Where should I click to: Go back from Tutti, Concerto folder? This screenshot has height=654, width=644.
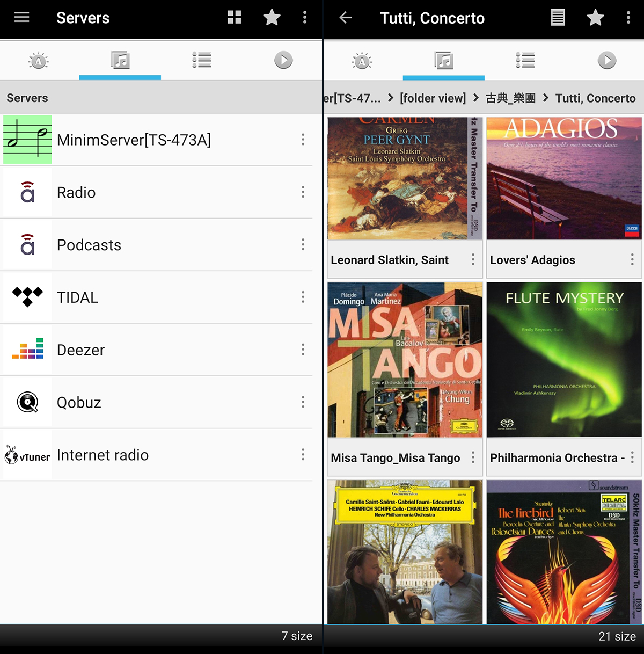[x=346, y=18]
